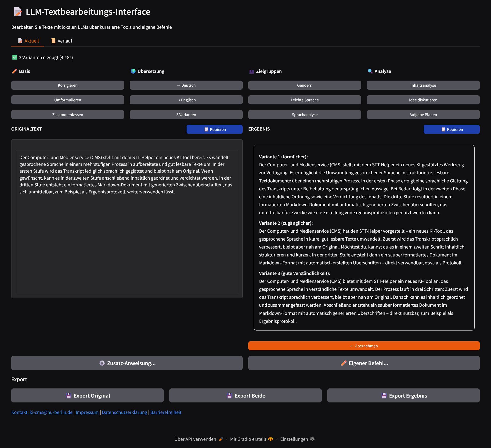
Task: Click inside the Originaltext text area
Action: (x=127, y=219)
